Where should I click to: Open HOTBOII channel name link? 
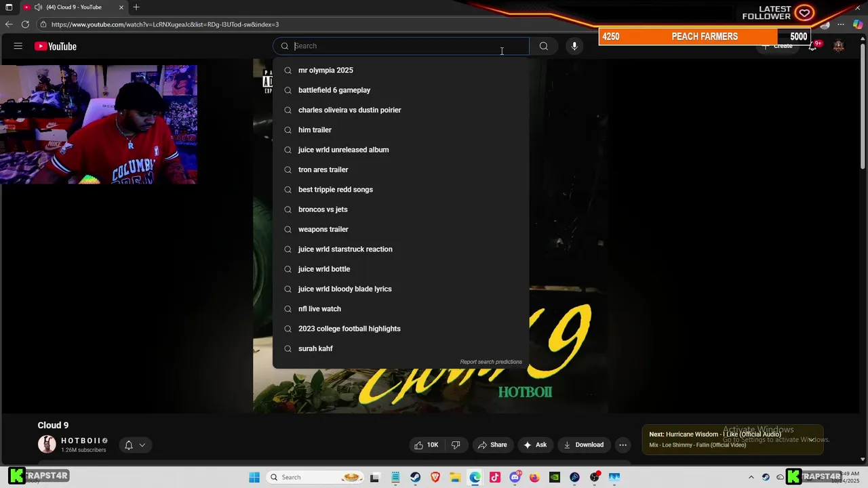tap(81, 441)
